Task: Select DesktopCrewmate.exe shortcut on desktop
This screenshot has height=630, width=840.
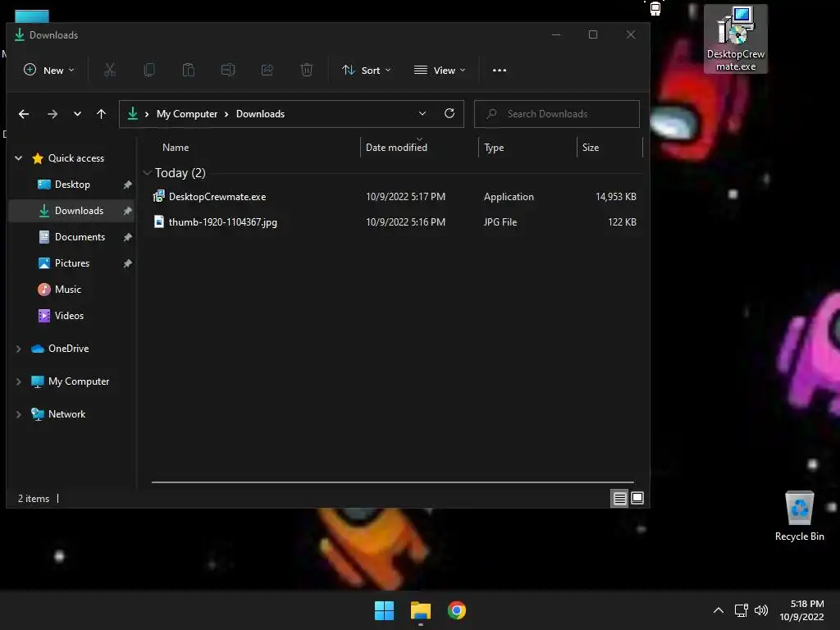Action: tap(736, 39)
